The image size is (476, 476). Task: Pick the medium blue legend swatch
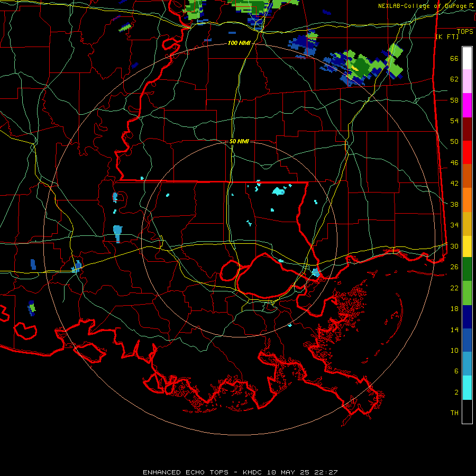point(467,340)
